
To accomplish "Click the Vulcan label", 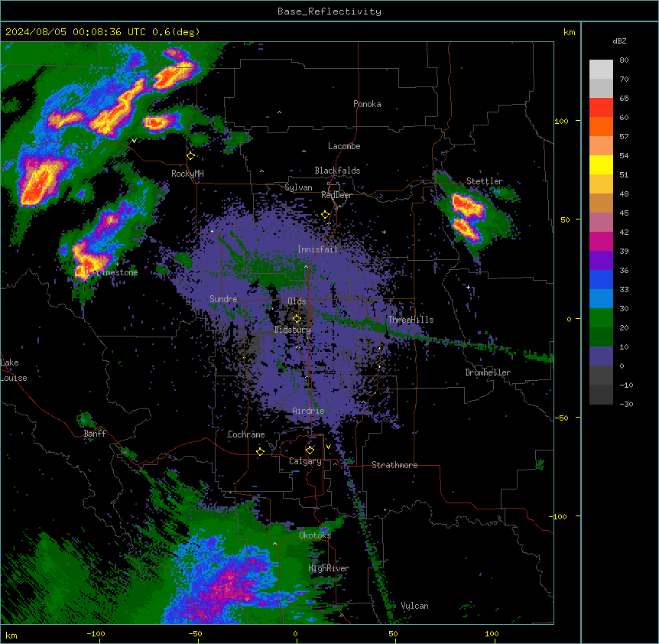I will click(415, 606).
